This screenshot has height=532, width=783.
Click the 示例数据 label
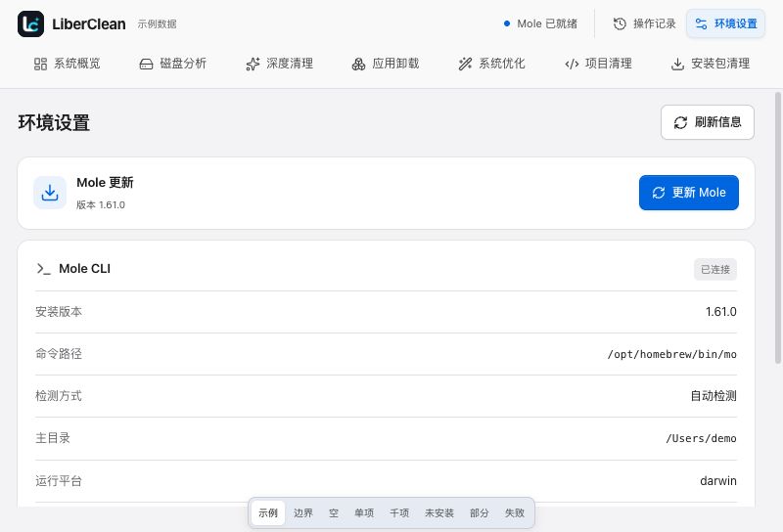pyautogui.click(x=158, y=23)
